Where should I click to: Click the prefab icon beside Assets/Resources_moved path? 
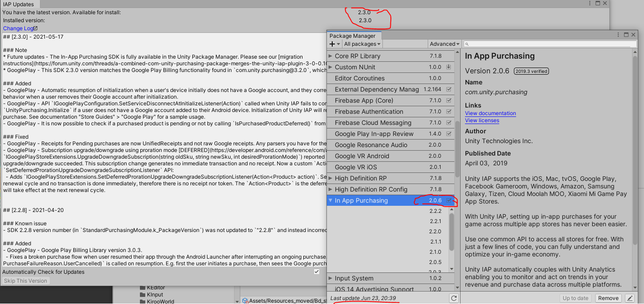pyautogui.click(x=245, y=301)
